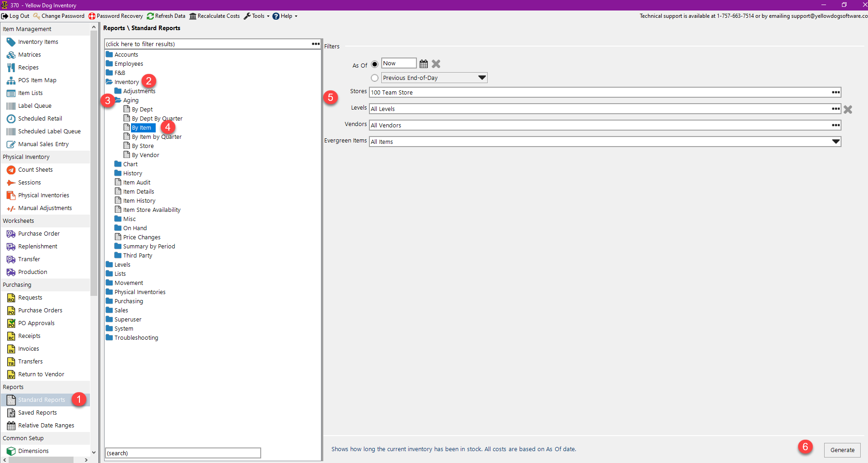Screen dimensions: 868x463
Task: Open the Previous End-of-Day dropdown
Action: pyautogui.click(x=482, y=78)
